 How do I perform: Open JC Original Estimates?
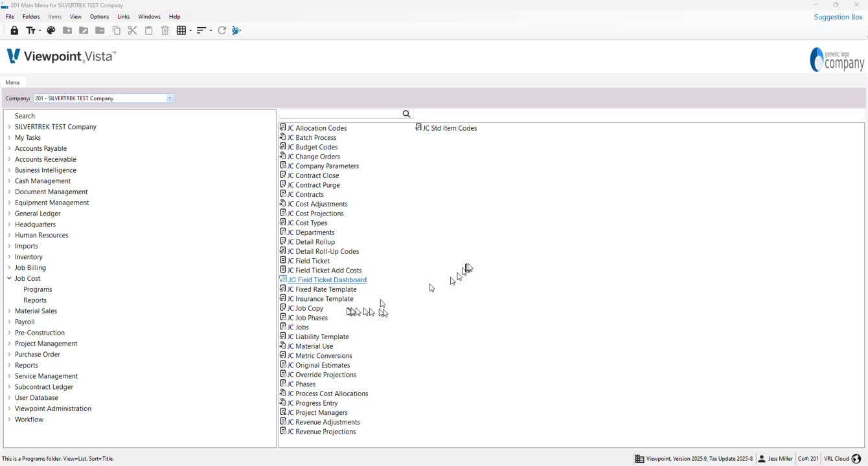pos(319,365)
